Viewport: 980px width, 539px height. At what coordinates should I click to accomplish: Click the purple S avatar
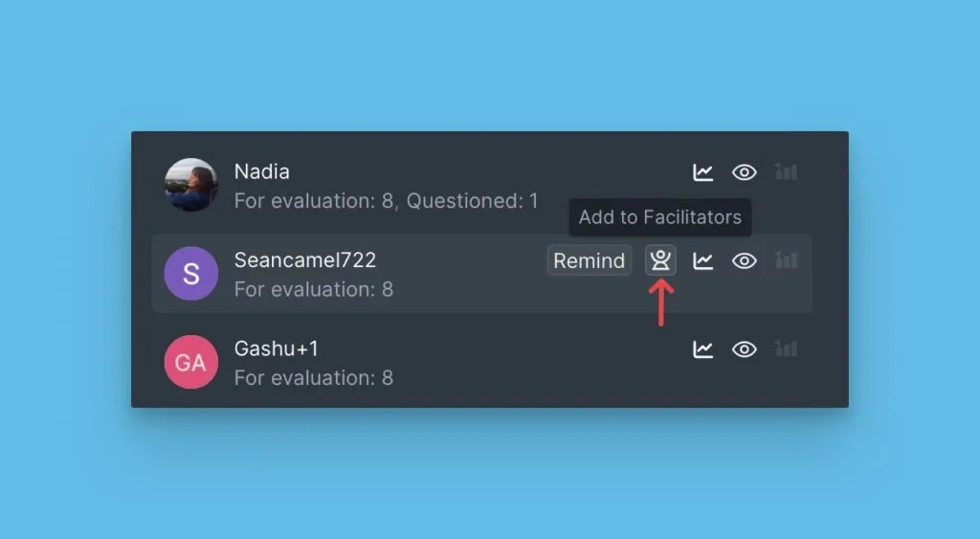pos(191,274)
